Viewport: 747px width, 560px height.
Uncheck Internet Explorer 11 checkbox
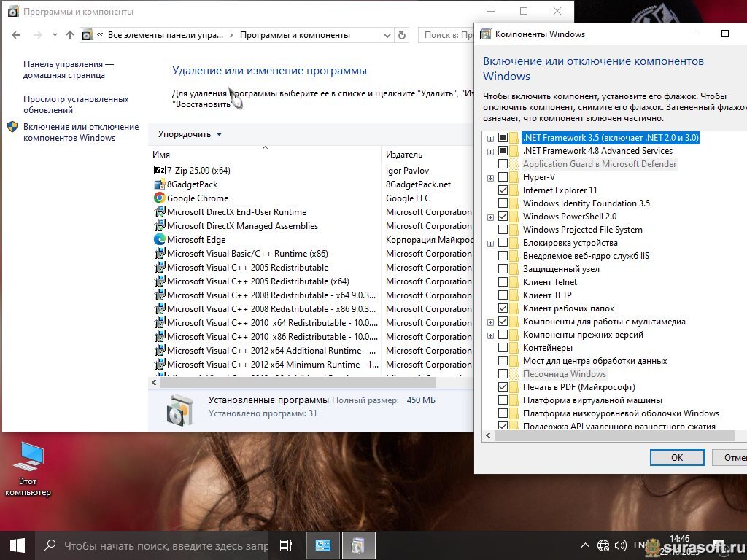(x=503, y=190)
